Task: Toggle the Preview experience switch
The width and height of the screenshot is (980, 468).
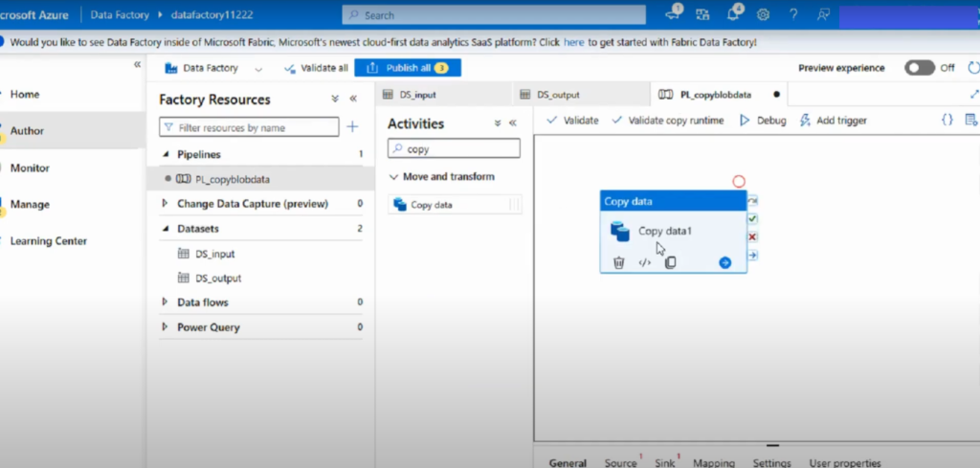Action: tap(920, 68)
